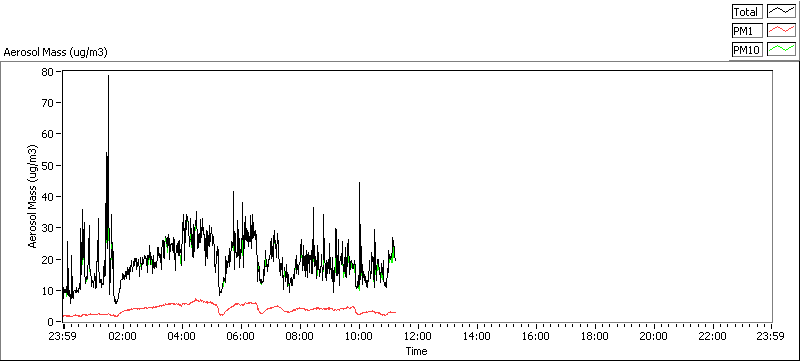Click the 10 y-axis value
800x361 pixels.
pos(48,290)
